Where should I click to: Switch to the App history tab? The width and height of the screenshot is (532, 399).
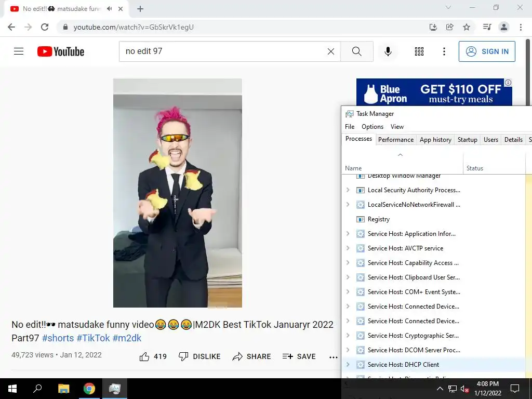(x=435, y=139)
